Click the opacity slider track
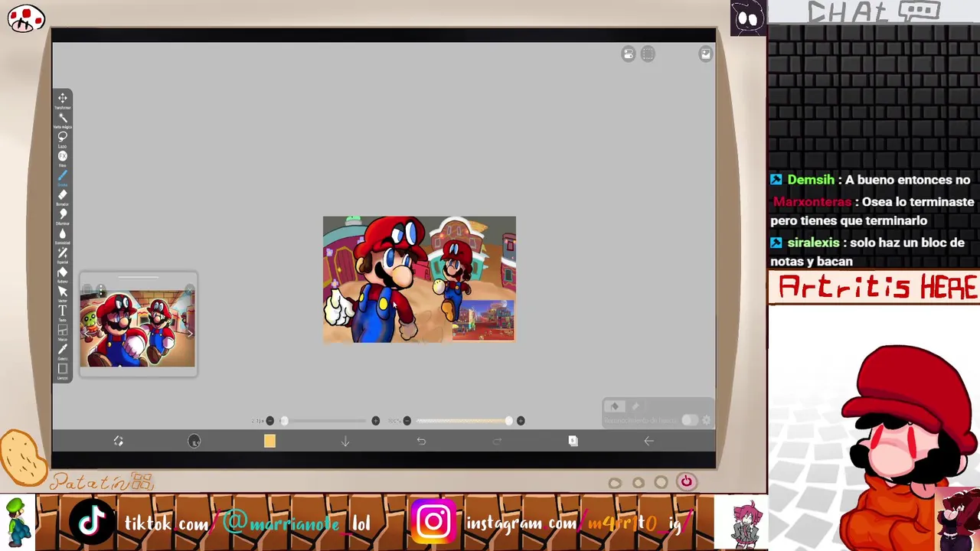 coord(463,421)
